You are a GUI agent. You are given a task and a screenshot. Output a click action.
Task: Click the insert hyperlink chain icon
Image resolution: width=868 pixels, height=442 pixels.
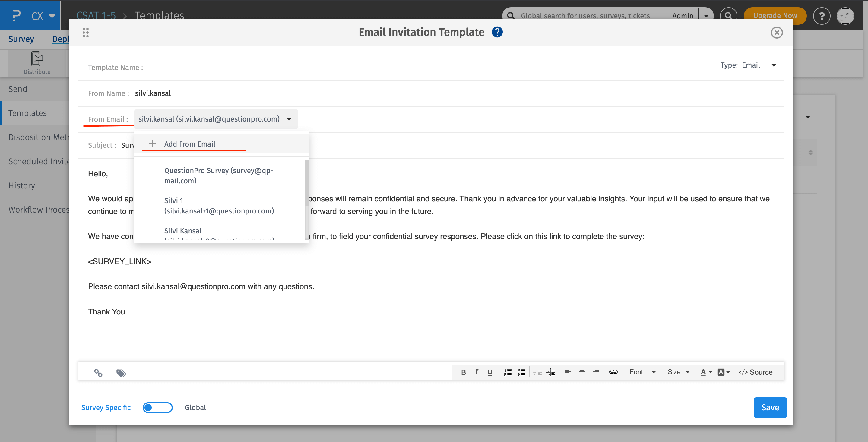(613, 372)
